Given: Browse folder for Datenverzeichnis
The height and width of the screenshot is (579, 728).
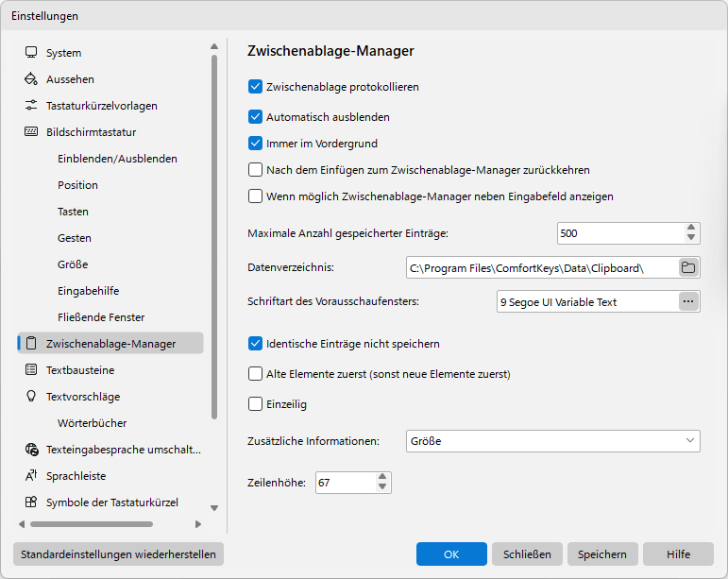Looking at the screenshot, I should coord(688,267).
